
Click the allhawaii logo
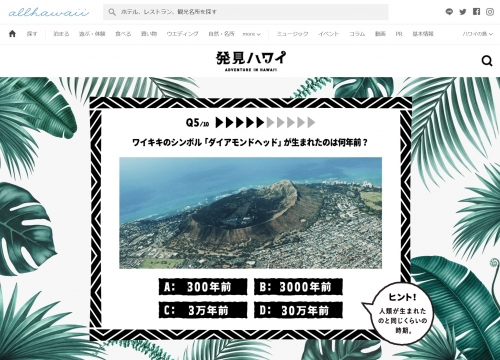[x=49, y=12]
